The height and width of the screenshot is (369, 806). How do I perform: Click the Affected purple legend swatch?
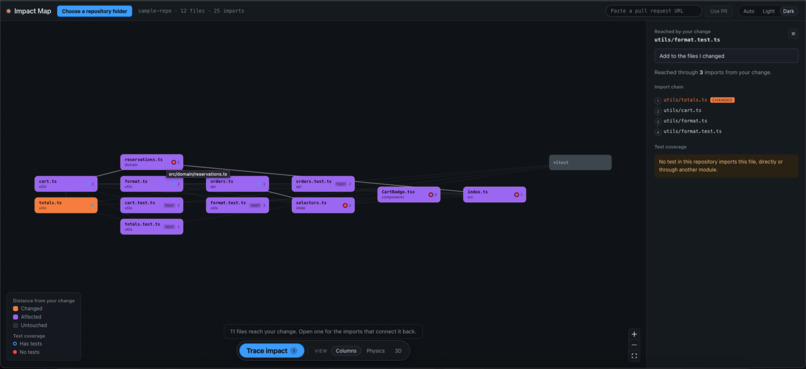pos(15,317)
